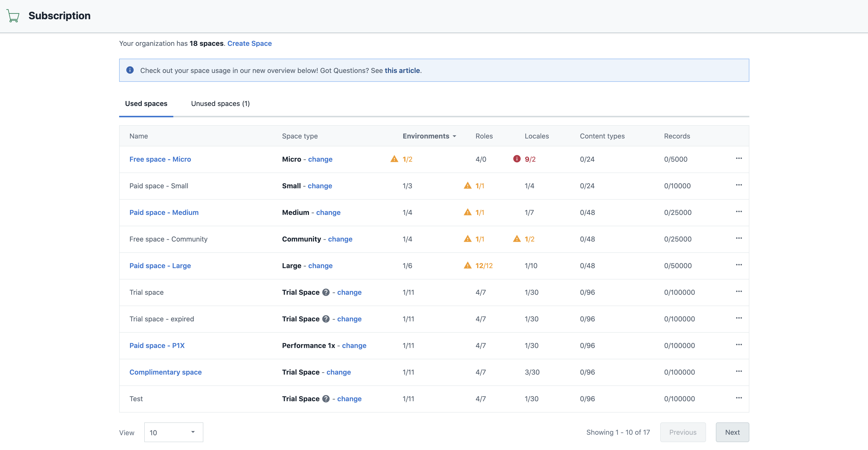The height and width of the screenshot is (450, 868).
Task: Go to Next page of spaces
Action: [x=732, y=432]
